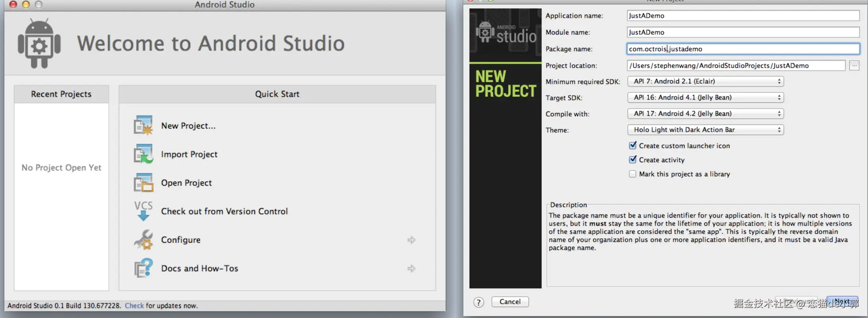868x318 pixels.
Task: Click the Quick Start panel header
Action: click(x=277, y=94)
